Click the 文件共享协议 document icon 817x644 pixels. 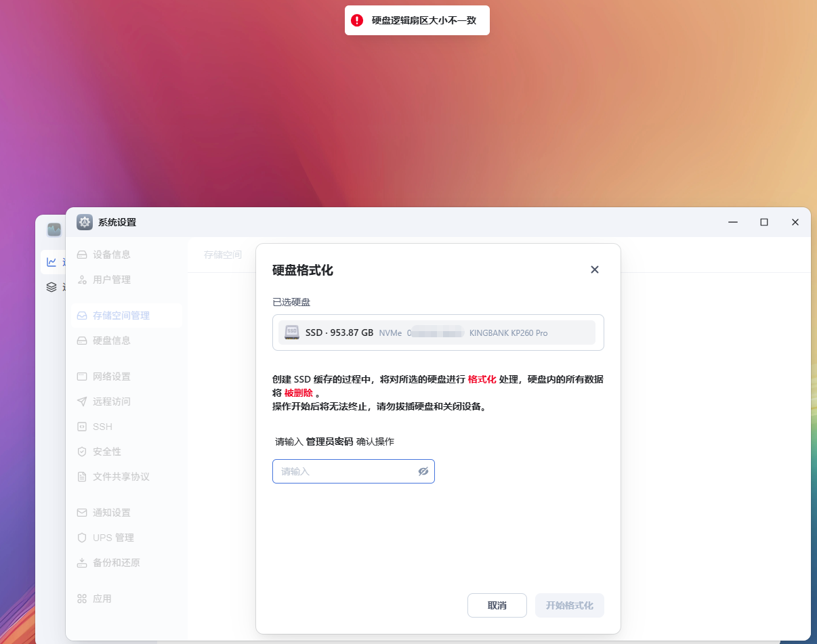[82, 477]
